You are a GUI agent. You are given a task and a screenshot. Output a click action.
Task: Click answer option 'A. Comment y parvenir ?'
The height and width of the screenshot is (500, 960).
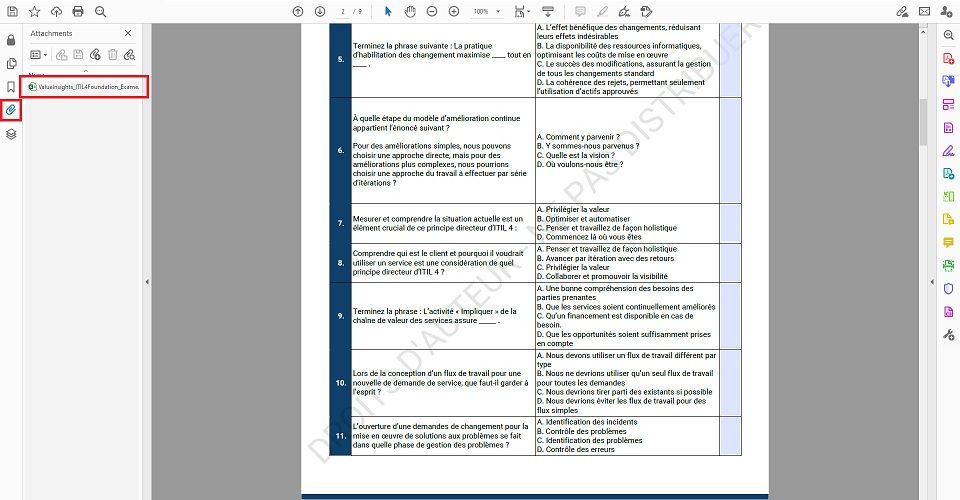(578, 137)
